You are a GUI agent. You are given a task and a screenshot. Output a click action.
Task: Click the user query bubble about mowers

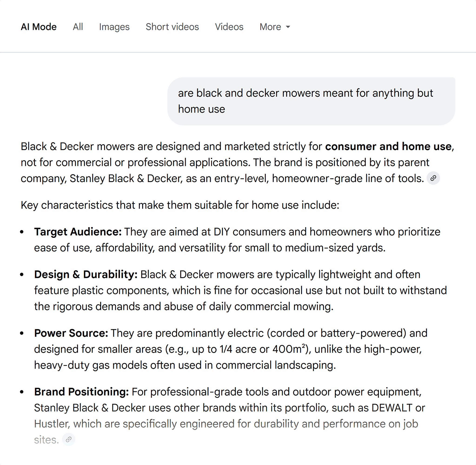(x=311, y=101)
